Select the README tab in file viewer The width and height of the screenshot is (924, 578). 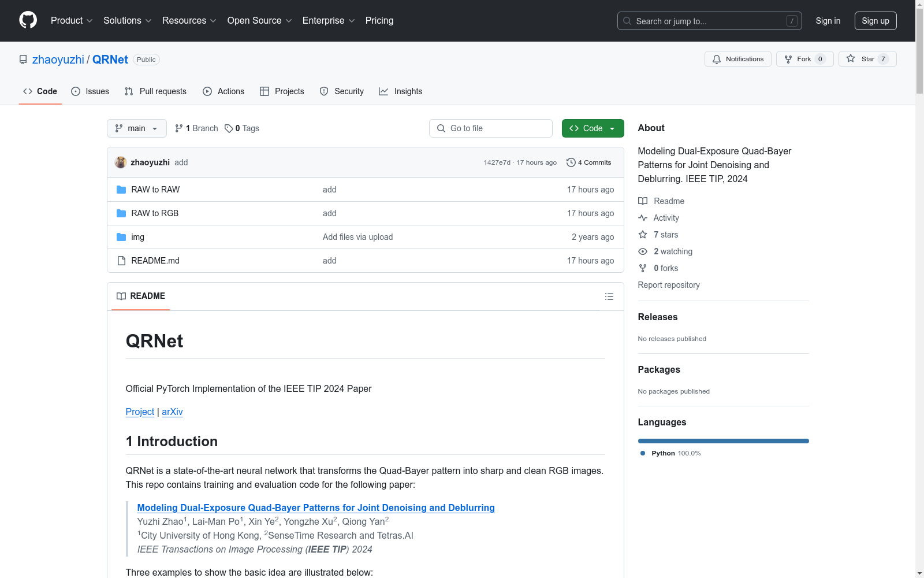coord(141,296)
